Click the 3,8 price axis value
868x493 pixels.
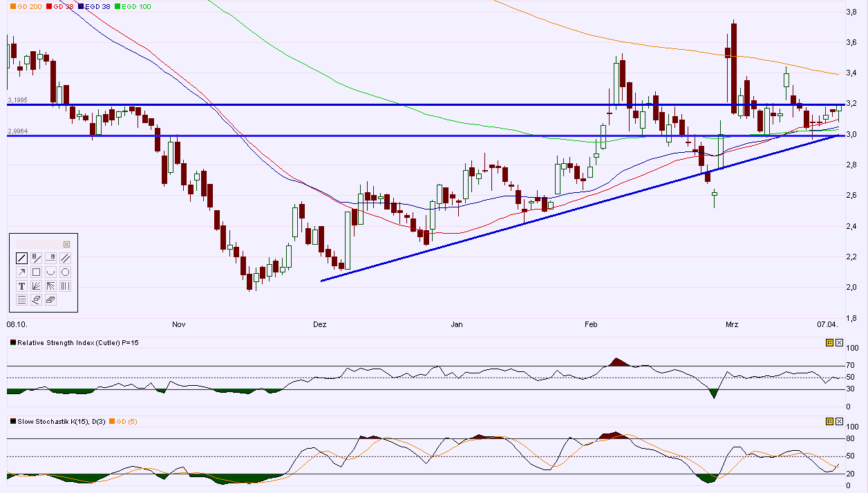coord(851,12)
